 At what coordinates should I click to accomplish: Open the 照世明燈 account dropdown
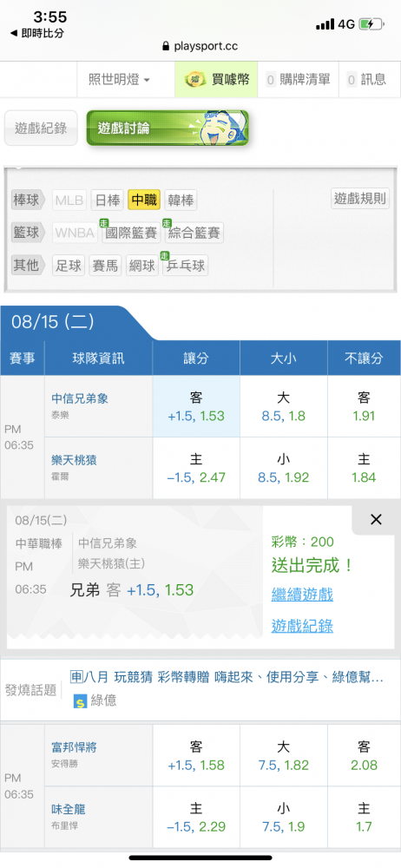click(x=120, y=80)
